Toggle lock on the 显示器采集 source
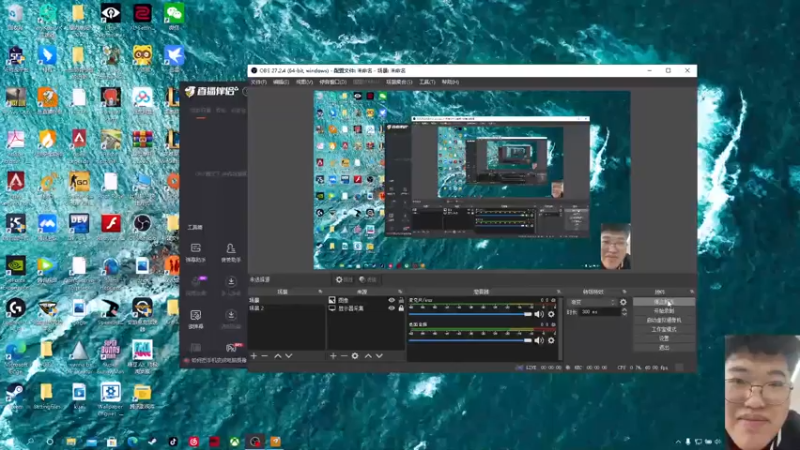This screenshot has width=800, height=450. tap(401, 308)
